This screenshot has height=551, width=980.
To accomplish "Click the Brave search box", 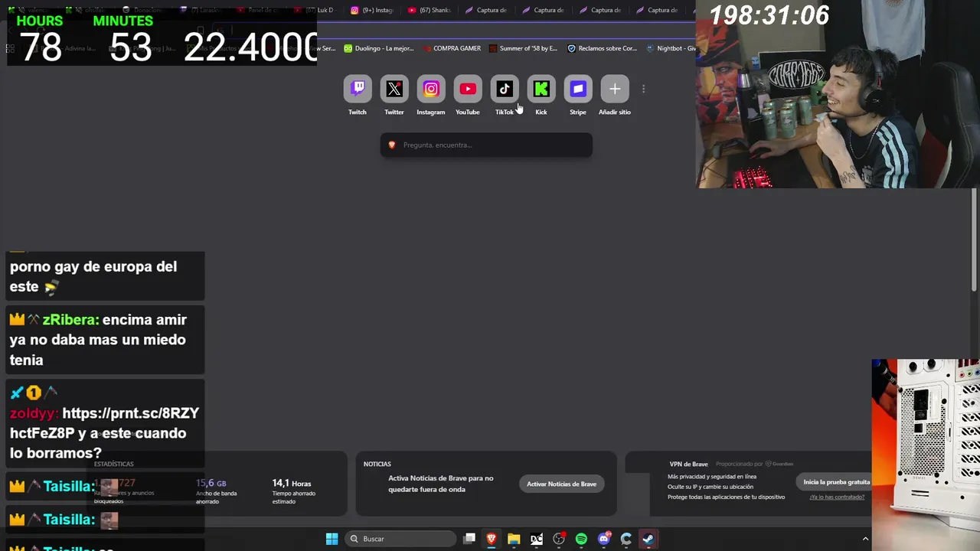I will 486,145.
